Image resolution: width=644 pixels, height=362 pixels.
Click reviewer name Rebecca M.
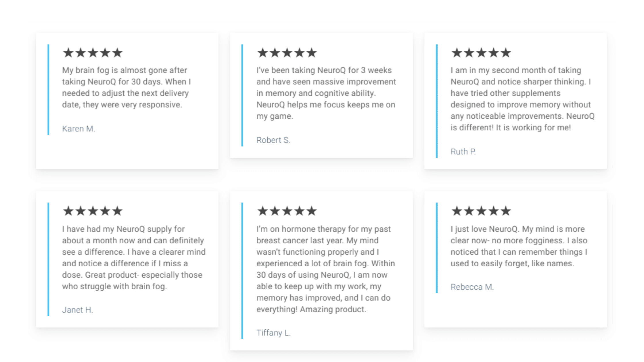tap(472, 287)
